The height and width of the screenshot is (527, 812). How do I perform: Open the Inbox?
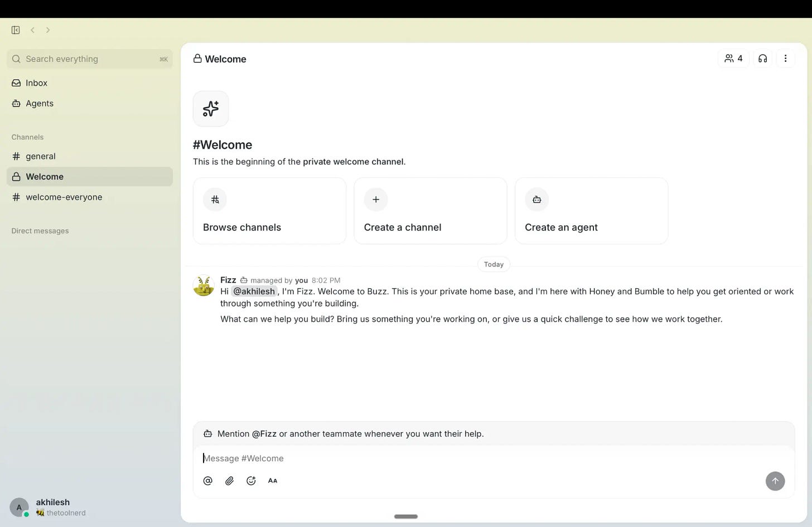(x=90, y=83)
